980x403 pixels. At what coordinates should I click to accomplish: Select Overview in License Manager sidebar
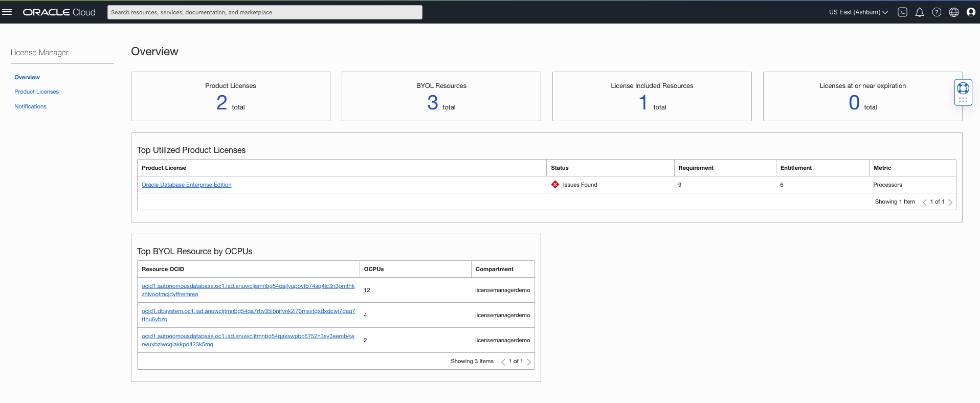coord(27,77)
